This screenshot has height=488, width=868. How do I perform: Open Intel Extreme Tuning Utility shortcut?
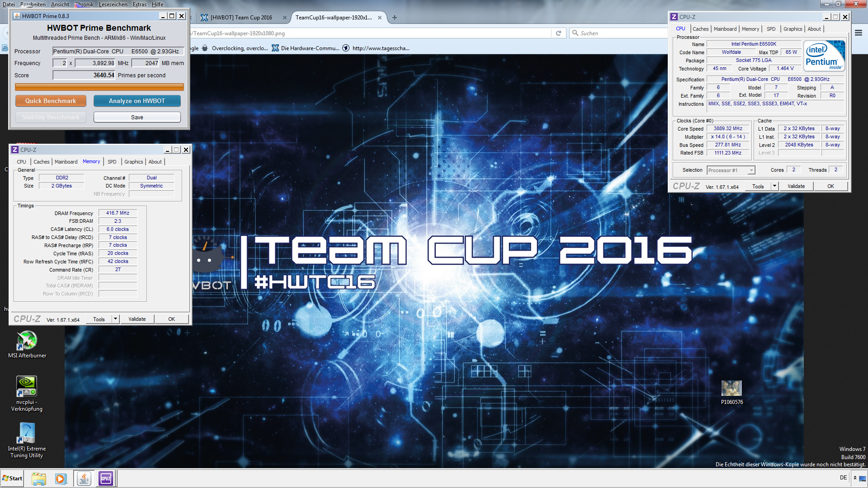pyautogui.click(x=27, y=440)
